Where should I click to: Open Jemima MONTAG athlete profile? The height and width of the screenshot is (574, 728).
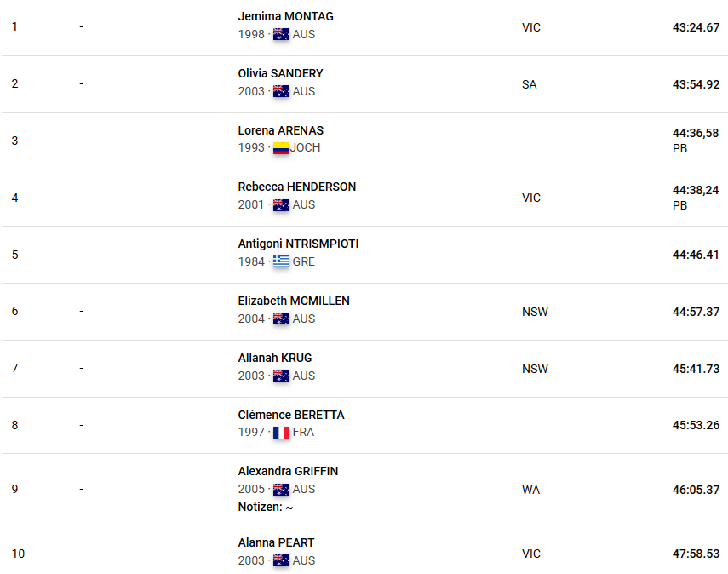tap(285, 16)
